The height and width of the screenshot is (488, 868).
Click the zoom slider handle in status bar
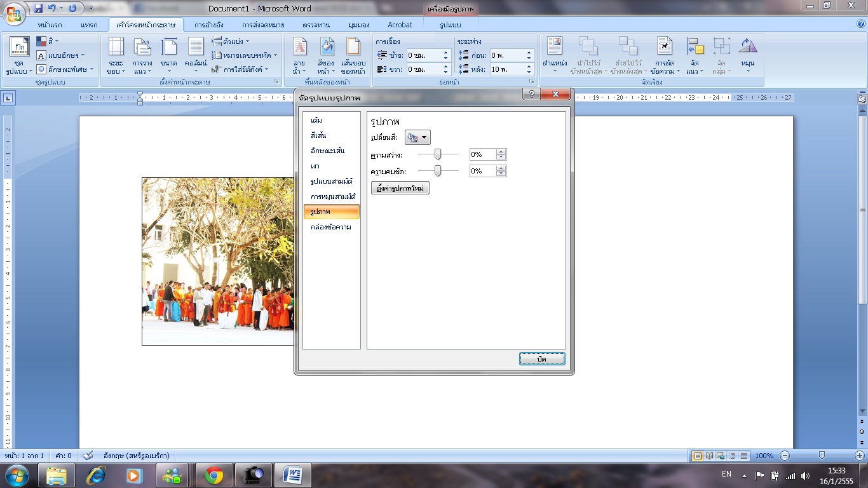(x=822, y=456)
